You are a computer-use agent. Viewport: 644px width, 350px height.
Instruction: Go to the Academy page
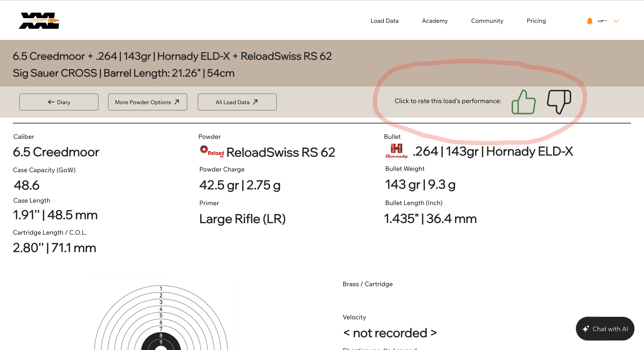tap(435, 21)
